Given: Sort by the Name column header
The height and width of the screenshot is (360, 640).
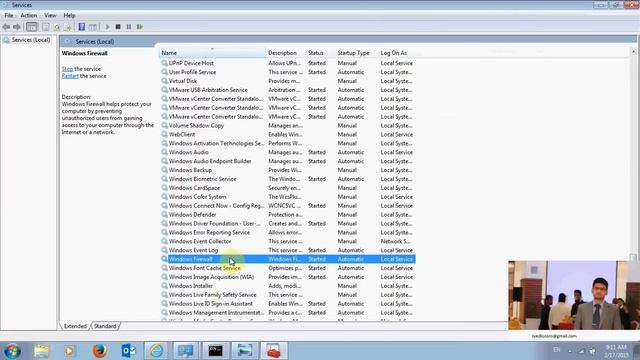Looking at the screenshot, I should point(212,53).
